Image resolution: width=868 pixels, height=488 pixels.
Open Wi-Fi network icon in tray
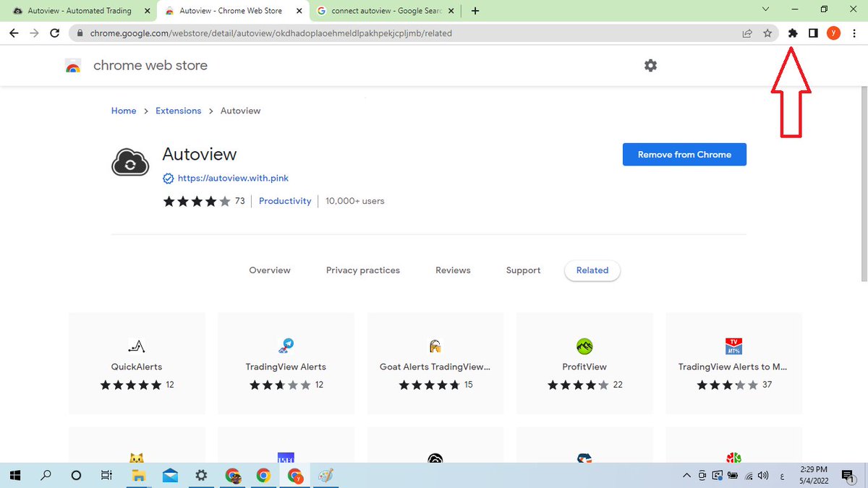(749, 475)
